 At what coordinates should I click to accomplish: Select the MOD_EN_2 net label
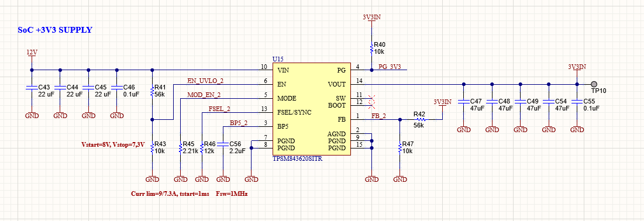pyautogui.click(x=204, y=95)
